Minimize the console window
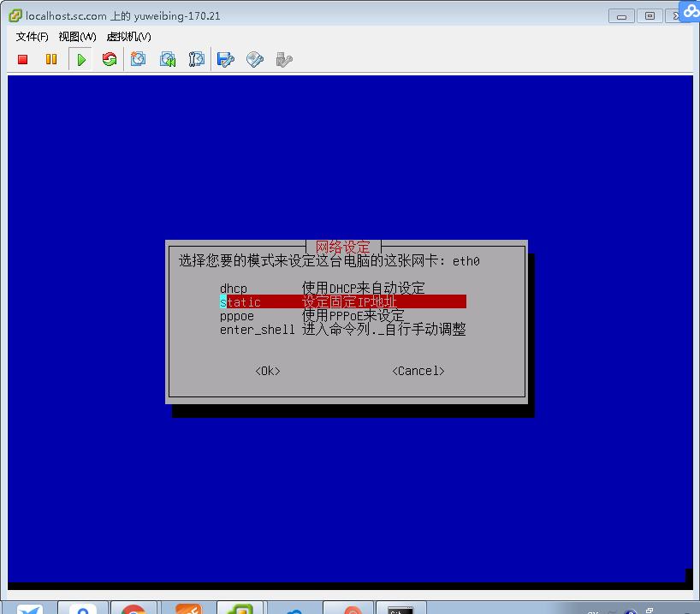This screenshot has width=700, height=614. 621,16
